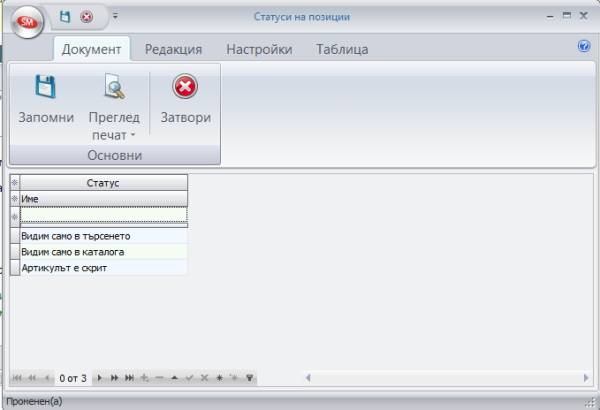
Task: Click the Статус column band header
Action: pyautogui.click(x=103, y=183)
